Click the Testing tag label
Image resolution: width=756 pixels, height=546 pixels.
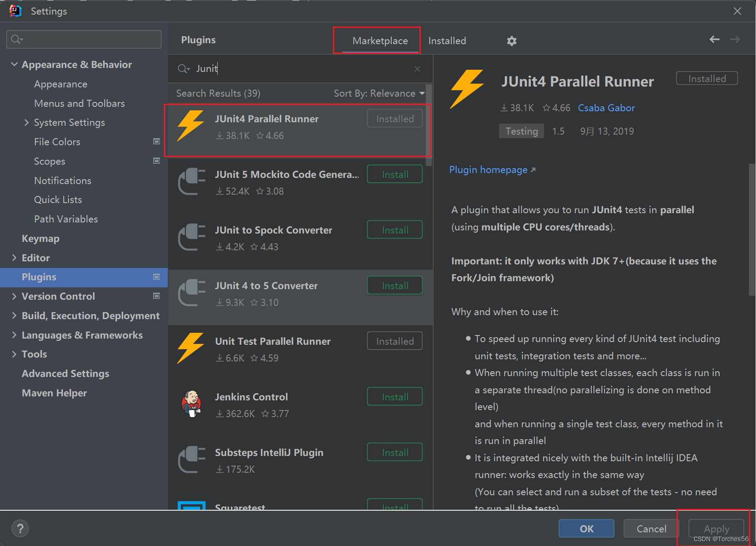pyautogui.click(x=522, y=131)
